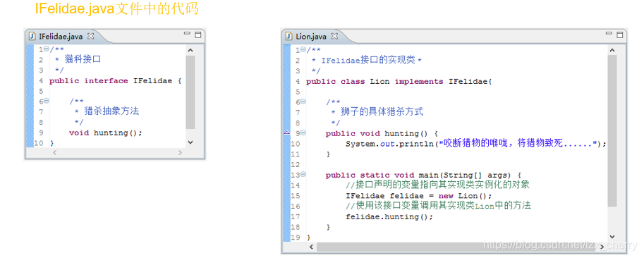Click the Java file icon on IFelidae.java tab
The width and height of the screenshot is (644, 258).
[32, 36]
